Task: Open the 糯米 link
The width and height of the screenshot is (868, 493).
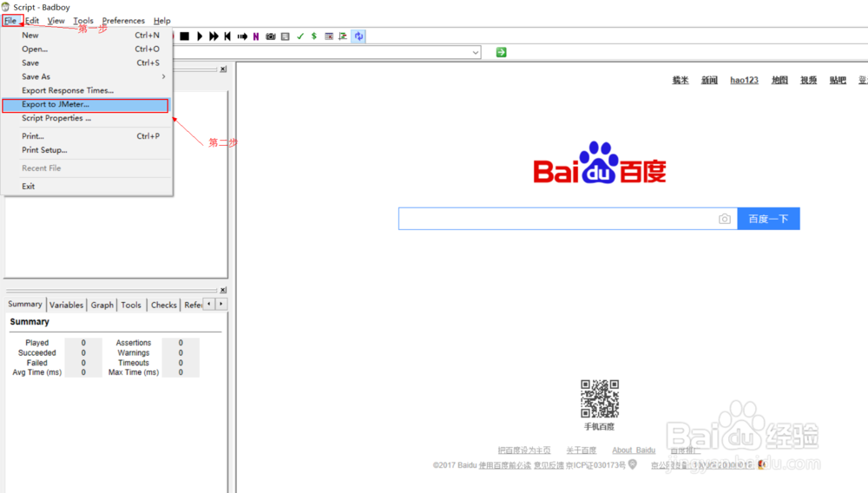Action: pyautogui.click(x=681, y=80)
